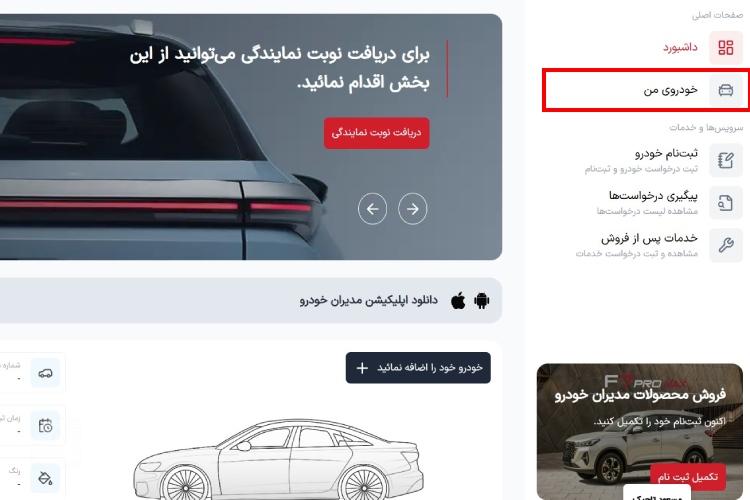Open the پیگیری درخواست‌ها document search icon
The width and height of the screenshot is (750, 500).
[x=726, y=203]
